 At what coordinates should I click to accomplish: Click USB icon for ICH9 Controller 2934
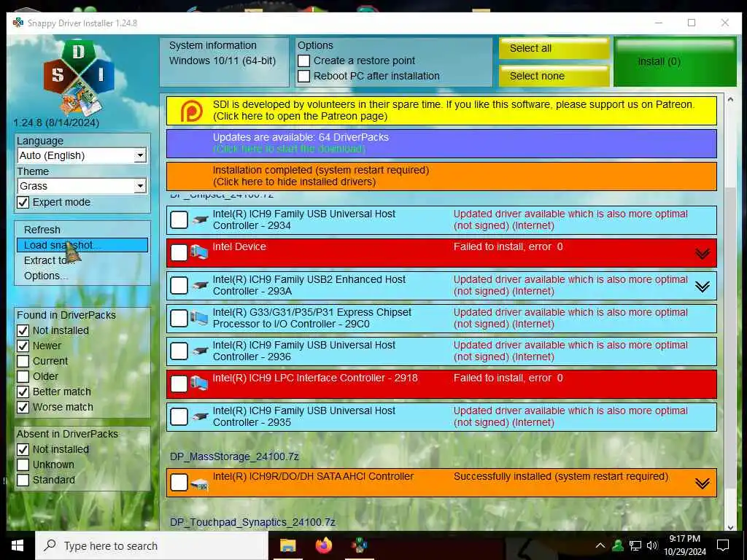[200, 220]
